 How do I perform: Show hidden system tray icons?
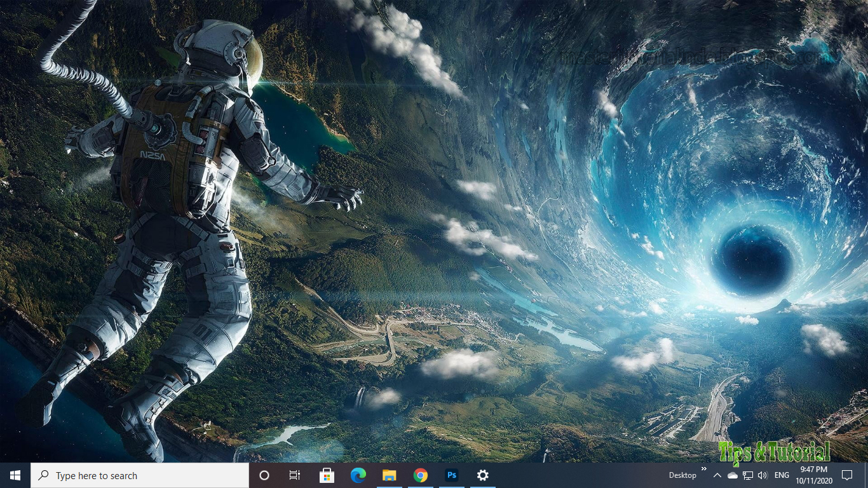pyautogui.click(x=717, y=475)
